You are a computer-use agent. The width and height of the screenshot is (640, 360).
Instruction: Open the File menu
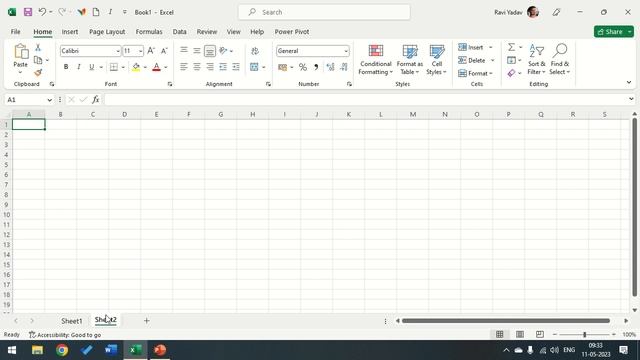[x=16, y=31]
